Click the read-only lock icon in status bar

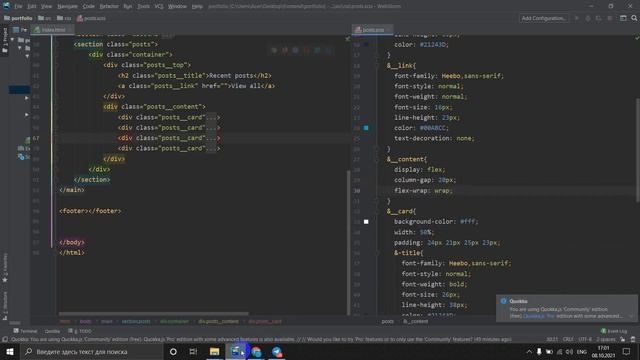[x=623, y=339]
